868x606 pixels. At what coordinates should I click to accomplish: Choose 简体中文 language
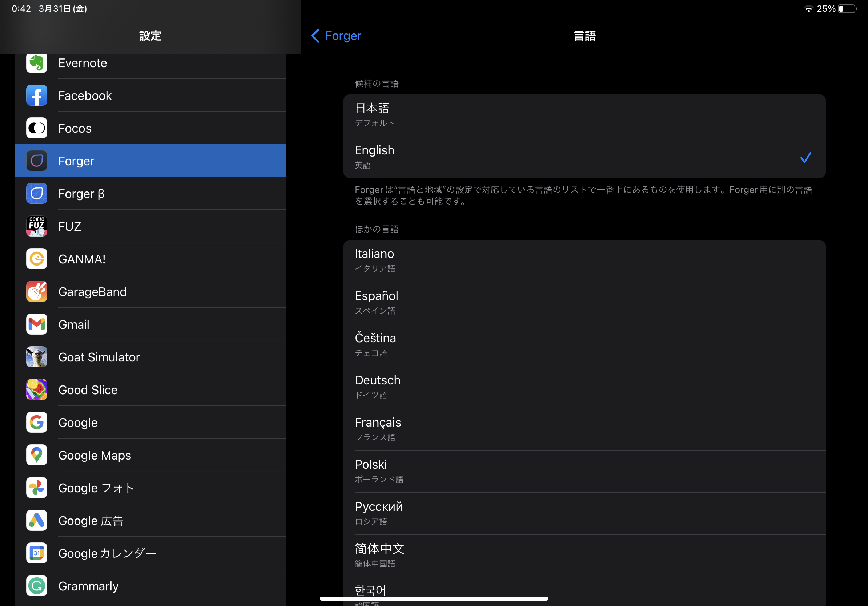[x=584, y=555]
